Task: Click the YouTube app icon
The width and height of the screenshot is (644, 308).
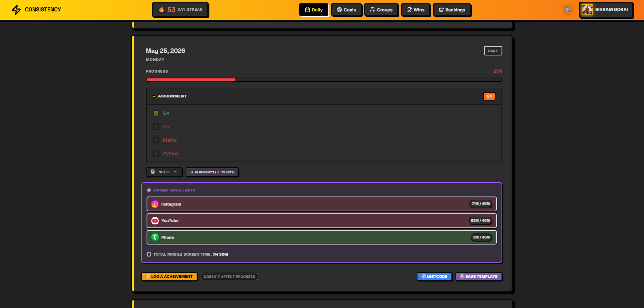Action: 155,221
